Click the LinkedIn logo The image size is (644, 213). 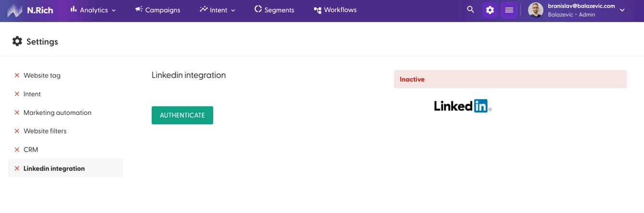[463, 106]
